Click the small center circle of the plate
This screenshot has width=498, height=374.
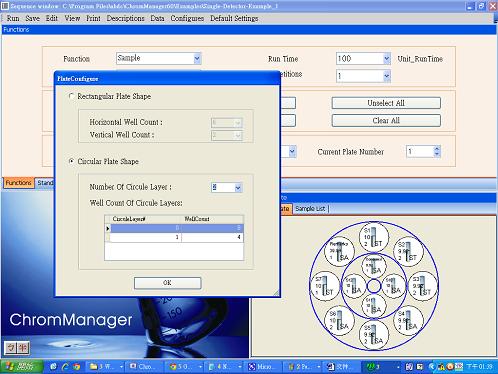click(374, 286)
